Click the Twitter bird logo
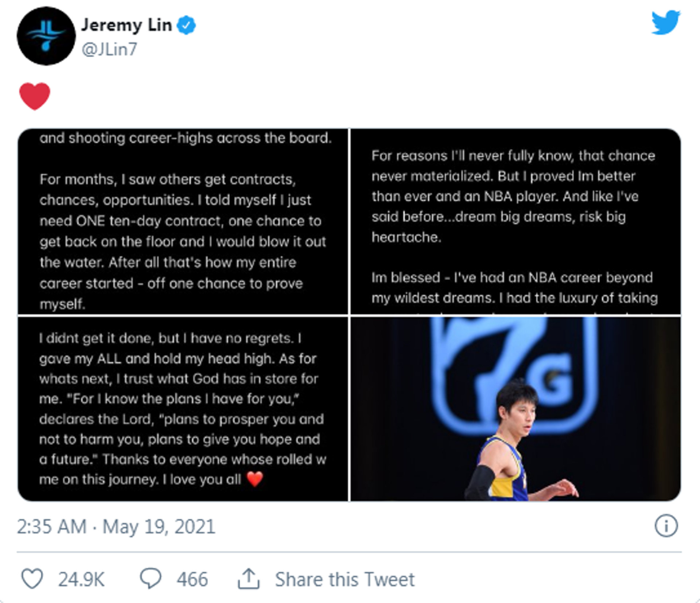 [665, 23]
